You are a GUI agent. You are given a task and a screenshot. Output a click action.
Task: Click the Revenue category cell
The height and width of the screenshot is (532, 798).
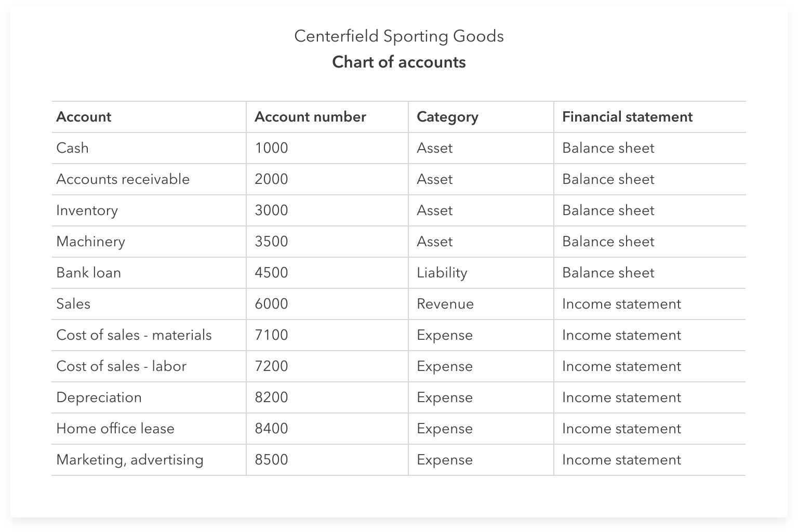445,304
